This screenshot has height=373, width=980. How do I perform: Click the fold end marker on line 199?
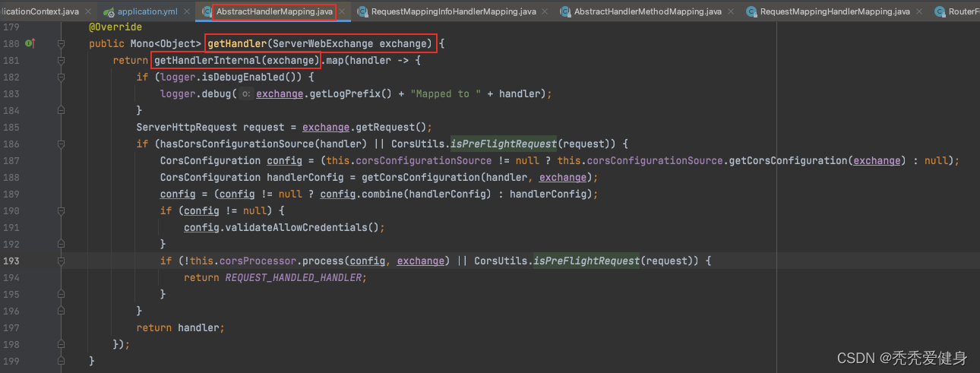62,361
